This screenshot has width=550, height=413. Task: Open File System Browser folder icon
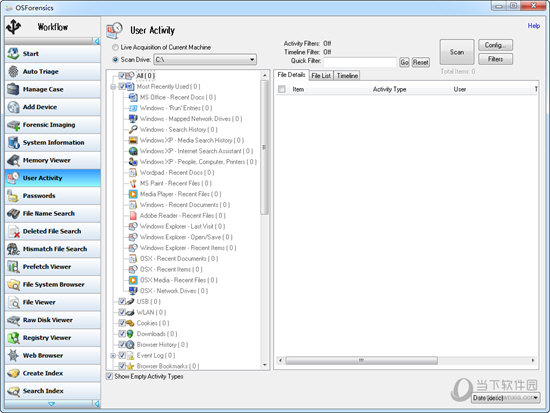[13, 285]
